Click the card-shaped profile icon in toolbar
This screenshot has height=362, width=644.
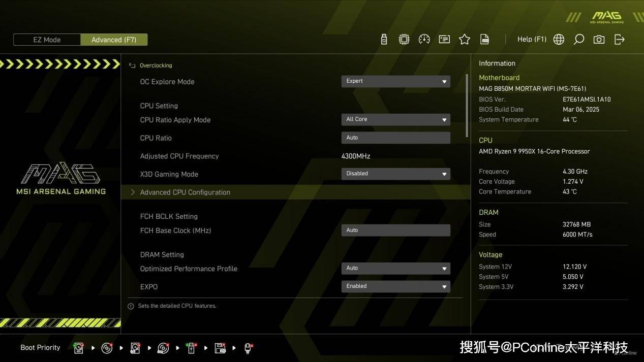tap(444, 39)
